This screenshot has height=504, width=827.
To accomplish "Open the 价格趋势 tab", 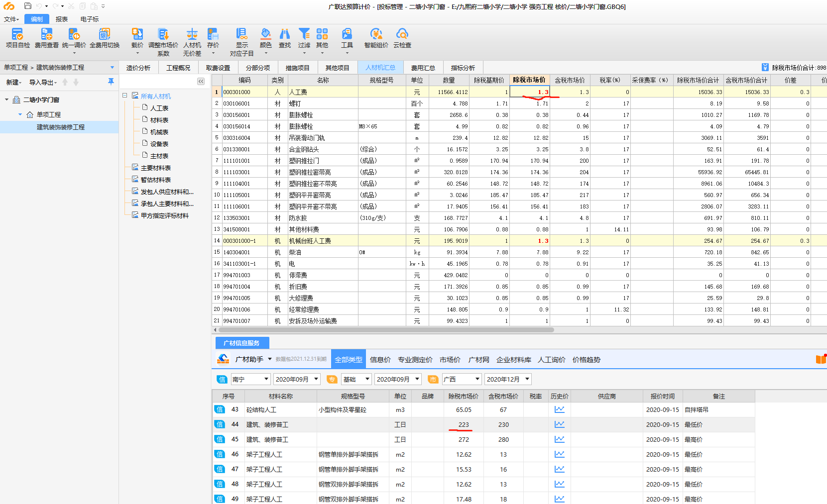I will point(587,360).
